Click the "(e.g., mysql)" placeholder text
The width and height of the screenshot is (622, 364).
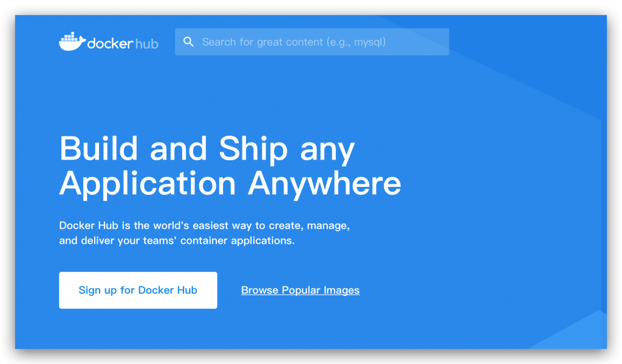pyautogui.click(x=356, y=42)
